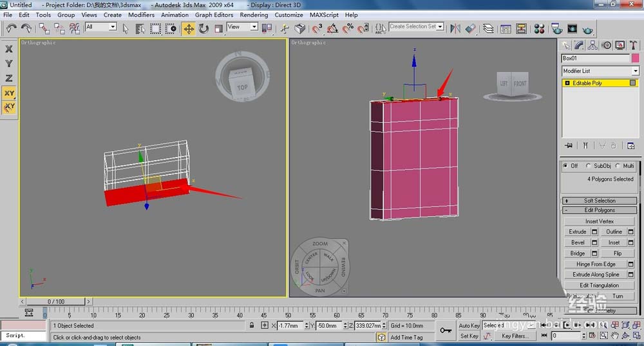
Task: Click the Mirror tool icon
Action: coord(455,28)
